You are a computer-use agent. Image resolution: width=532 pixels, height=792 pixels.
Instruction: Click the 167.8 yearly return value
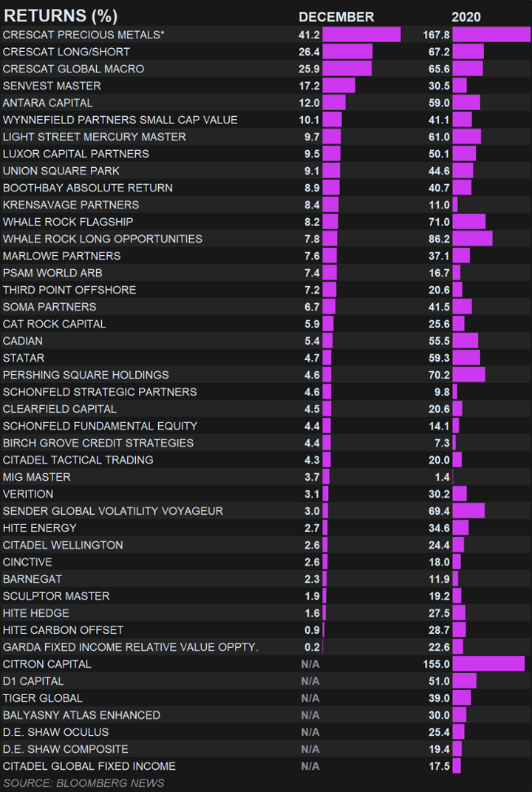coord(436,34)
